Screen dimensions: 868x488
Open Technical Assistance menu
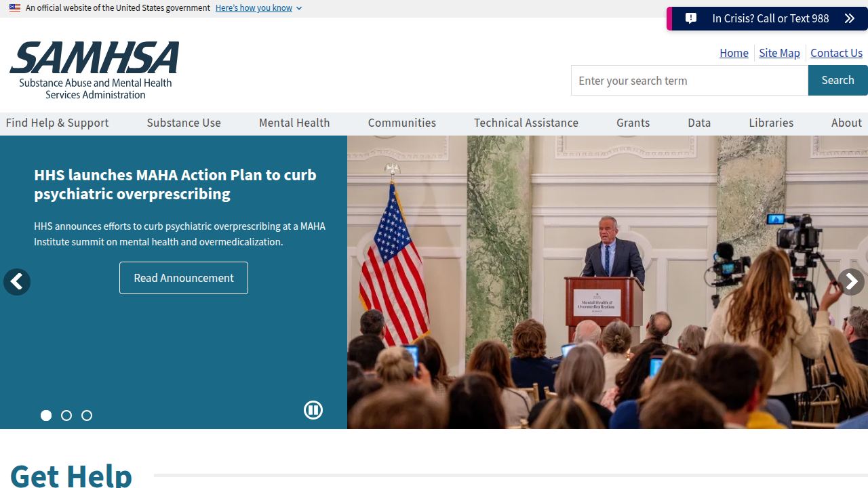tap(526, 123)
